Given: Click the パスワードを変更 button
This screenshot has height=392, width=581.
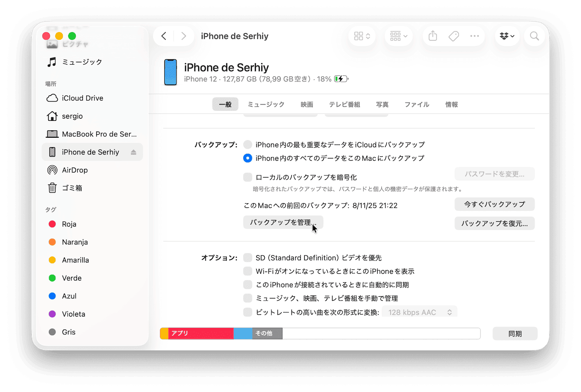Looking at the screenshot, I should click(x=494, y=174).
